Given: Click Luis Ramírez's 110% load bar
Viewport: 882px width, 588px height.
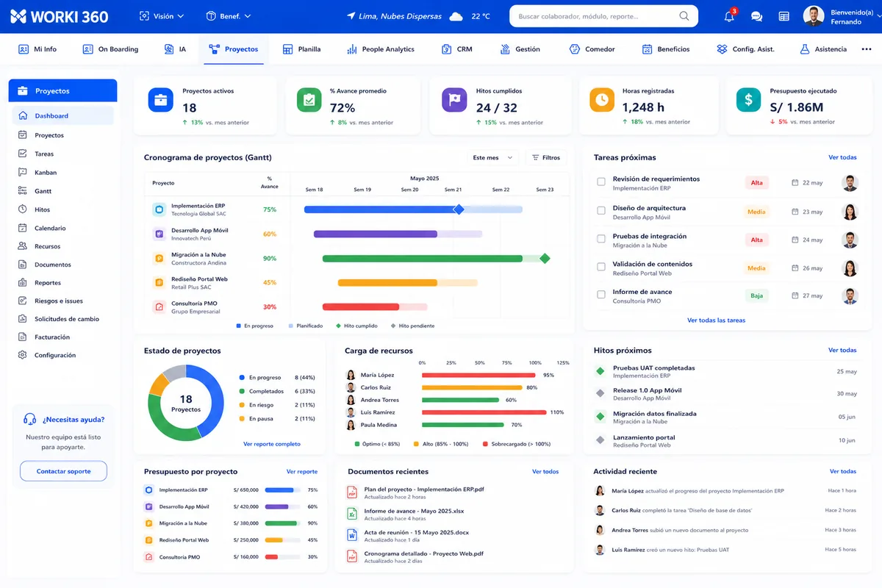Looking at the screenshot, I should coord(484,412).
